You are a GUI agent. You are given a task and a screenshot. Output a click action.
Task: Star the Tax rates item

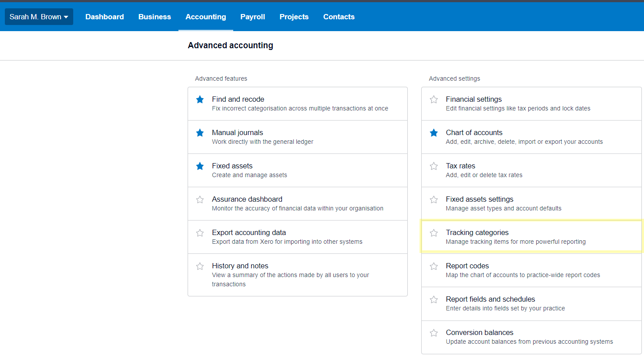coord(434,166)
